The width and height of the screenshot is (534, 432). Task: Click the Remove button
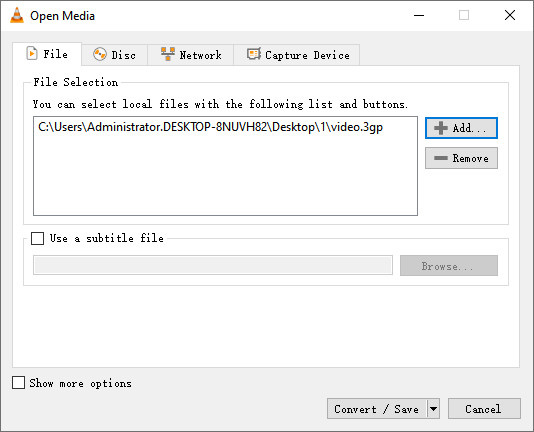coord(461,158)
